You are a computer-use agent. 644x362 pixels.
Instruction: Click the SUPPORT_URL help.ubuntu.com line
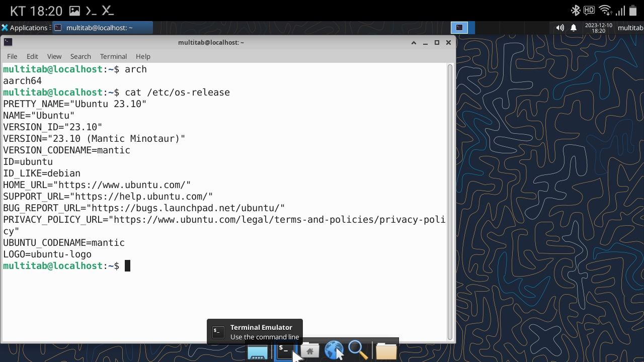(x=108, y=196)
